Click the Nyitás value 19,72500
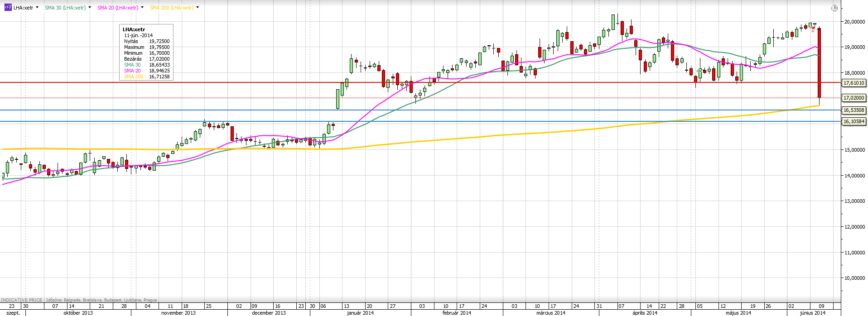 (x=159, y=41)
